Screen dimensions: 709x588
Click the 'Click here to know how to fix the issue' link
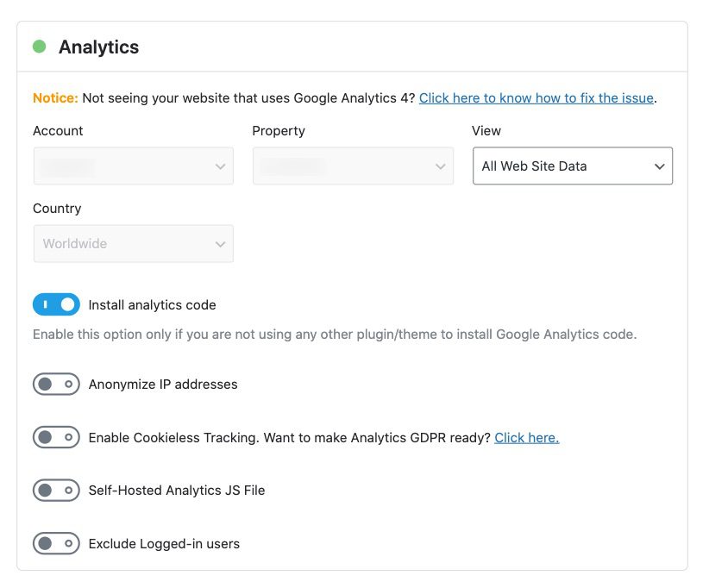click(x=536, y=98)
